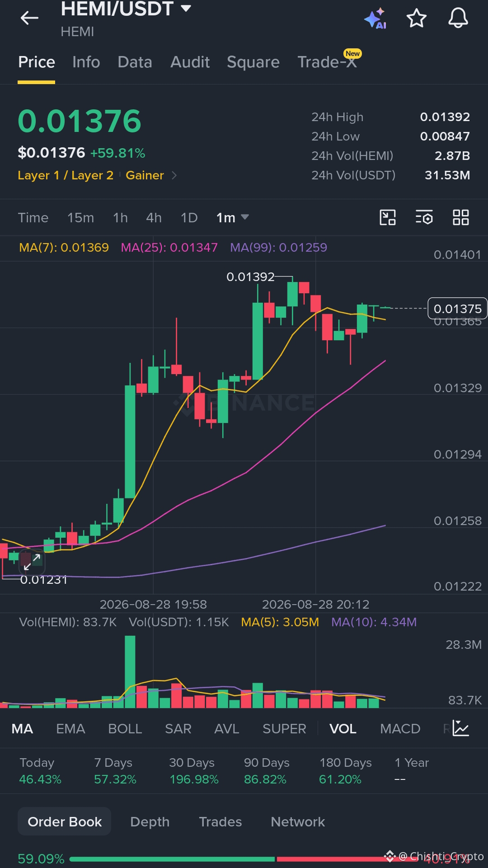Toggle the EMA indicator
This screenshot has height=868, width=488.
(70, 728)
